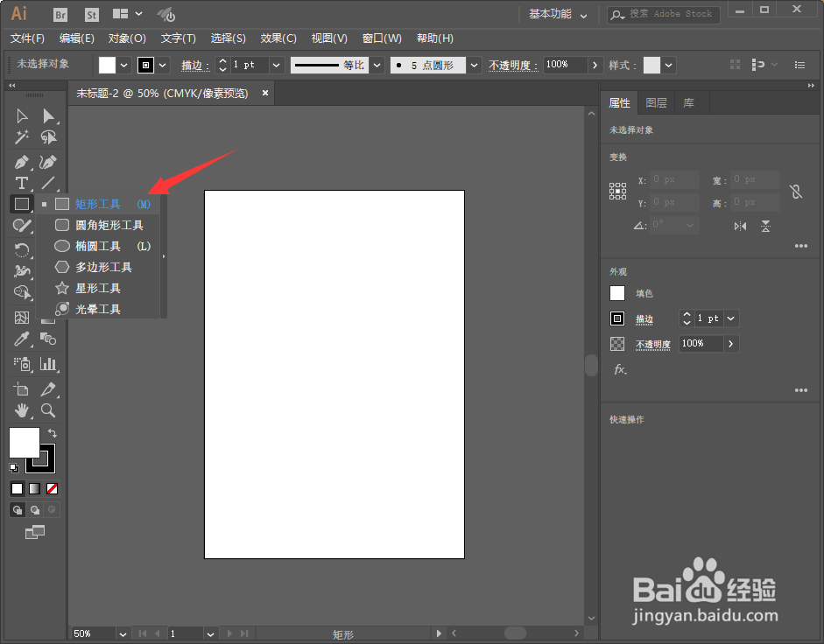The image size is (824, 644).
Task: Show more Appearance options
Action: coord(801,390)
